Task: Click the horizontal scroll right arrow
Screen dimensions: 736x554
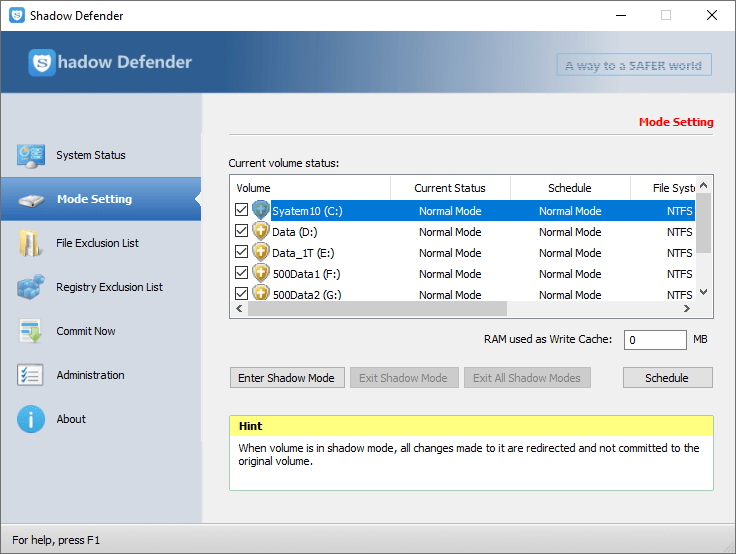Action: pyautogui.click(x=687, y=308)
